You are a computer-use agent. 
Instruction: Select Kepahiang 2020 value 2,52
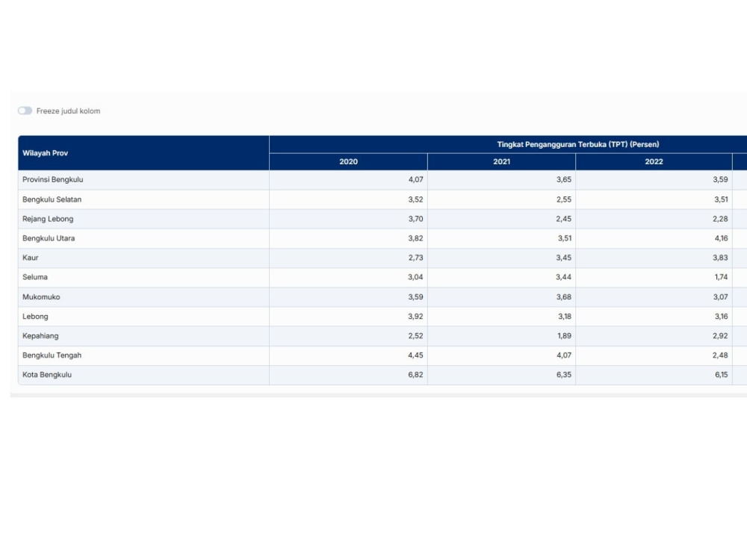pos(415,336)
